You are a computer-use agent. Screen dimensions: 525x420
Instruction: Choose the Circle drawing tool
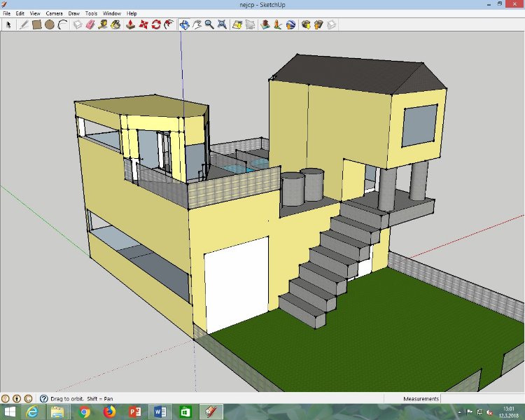point(50,24)
